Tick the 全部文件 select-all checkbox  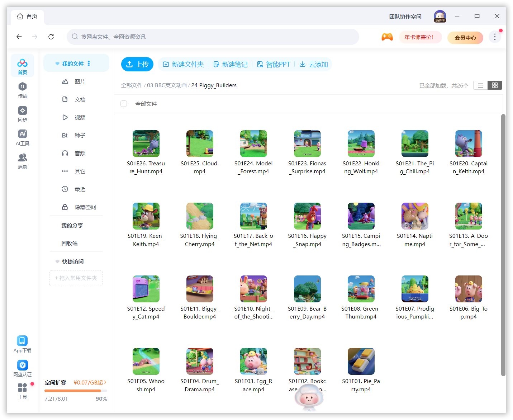[x=124, y=104]
